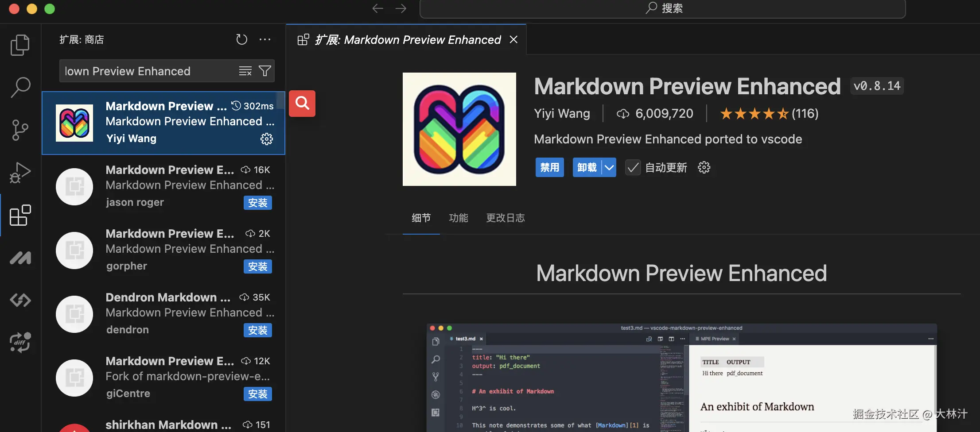Install the dendron extension
The image size is (980, 432).
click(258, 330)
